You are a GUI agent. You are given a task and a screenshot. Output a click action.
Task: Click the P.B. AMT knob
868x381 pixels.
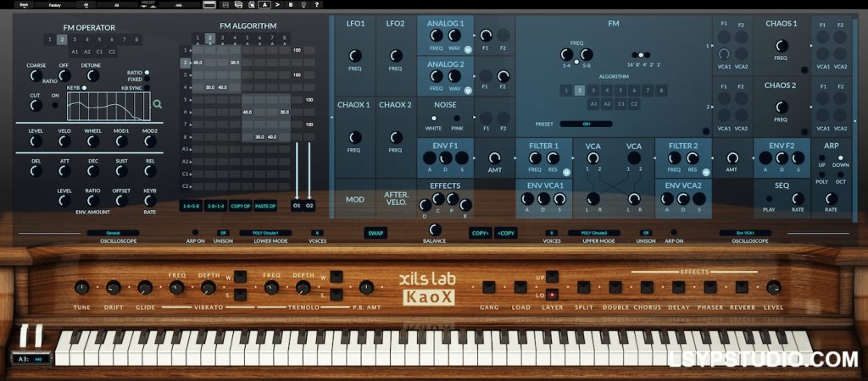pos(366,287)
